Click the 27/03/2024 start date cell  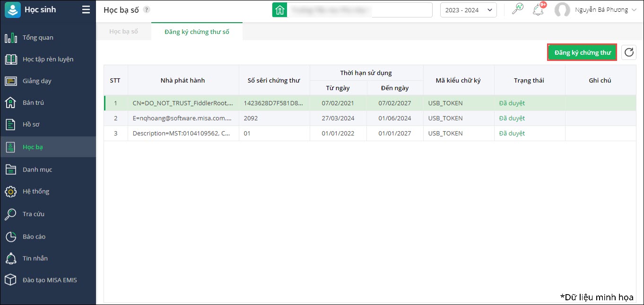(338, 118)
